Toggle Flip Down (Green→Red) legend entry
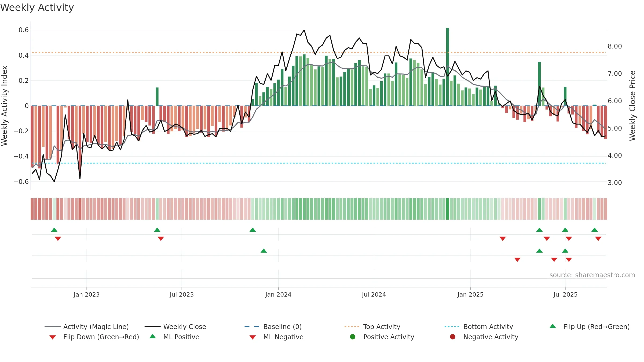Viewport: 644px width, 362px height. (94, 337)
